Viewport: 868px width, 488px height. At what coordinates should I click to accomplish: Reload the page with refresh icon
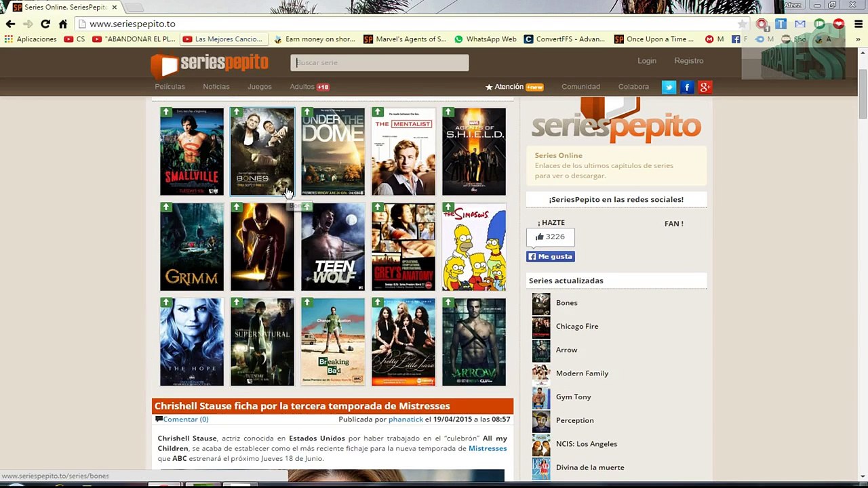45,24
